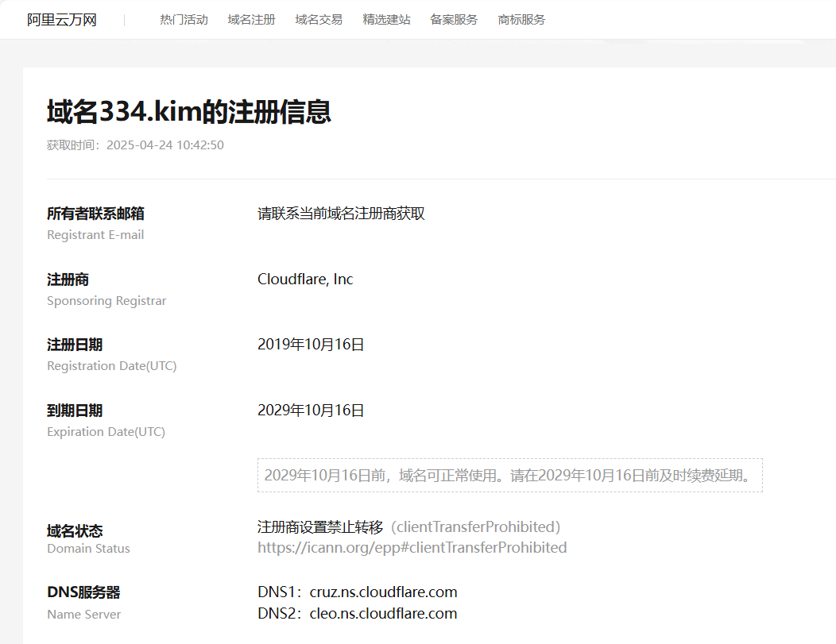The height and width of the screenshot is (644, 836).
Task: Click the Name Server sublabel
Action: click(83, 614)
